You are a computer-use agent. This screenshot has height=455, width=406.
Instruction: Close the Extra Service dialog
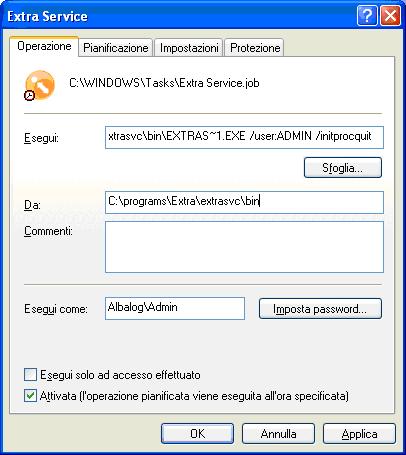click(x=390, y=16)
